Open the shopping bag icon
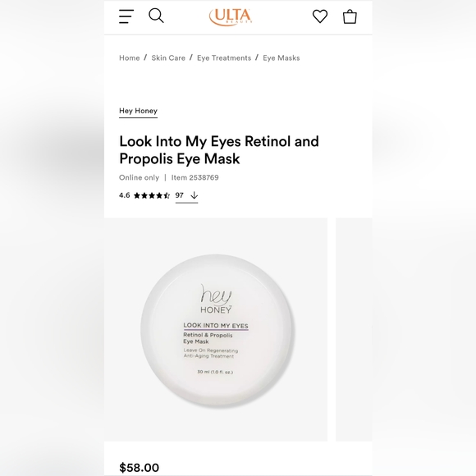 coord(350,16)
